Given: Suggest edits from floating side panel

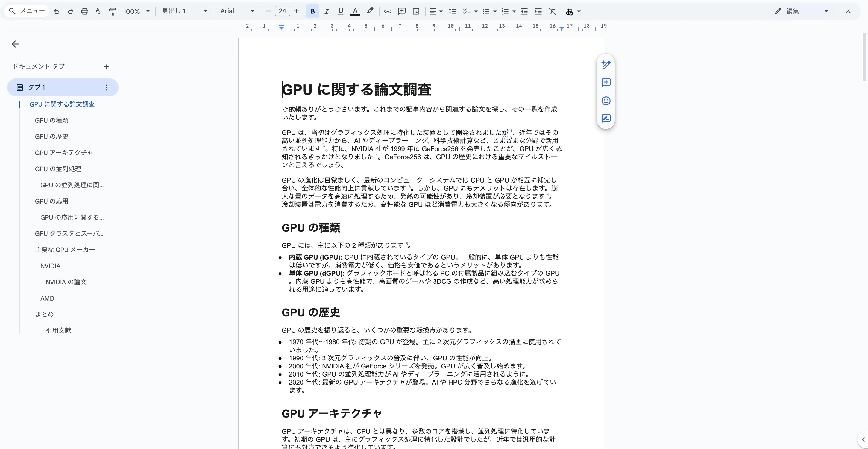Looking at the screenshot, I should coord(606,119).
